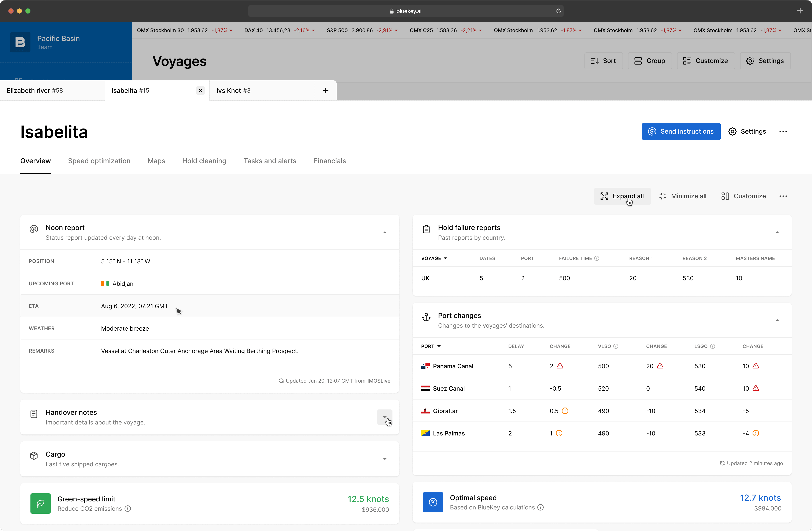Screen dimensions: 812x531
Task: Click the Send instructions button
Action: [681, 131]
